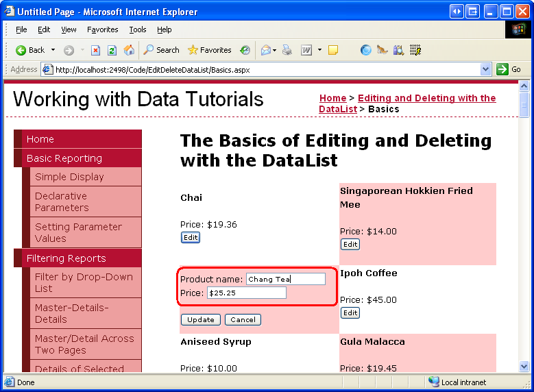Go to the Home page icon
Viewport: 534px width, 392px height.
(129, 50)
